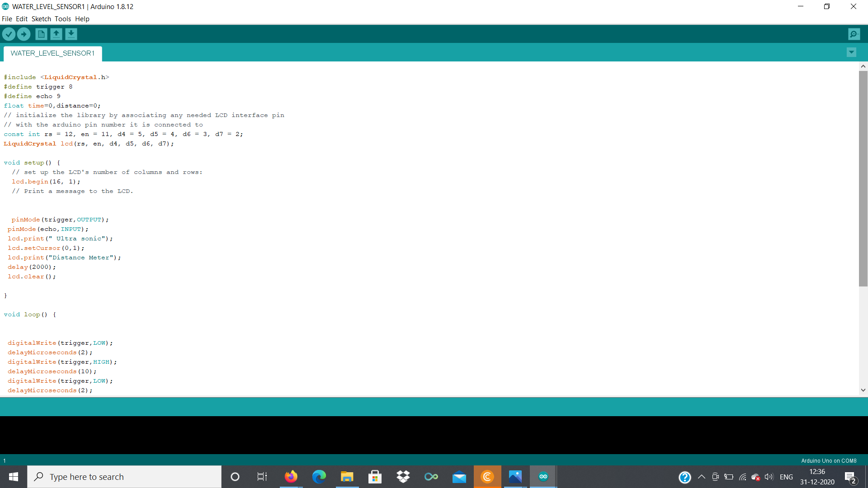This screenshot has height=488, width=868.
Task: Open Microsoft Store from the taskbar
Action: coord(375,477)
